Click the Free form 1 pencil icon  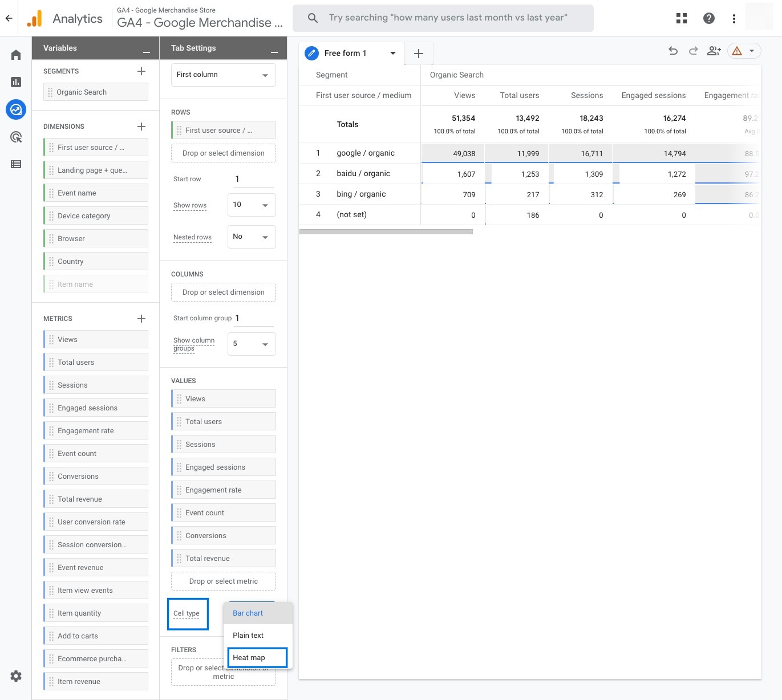click(311, 54)
